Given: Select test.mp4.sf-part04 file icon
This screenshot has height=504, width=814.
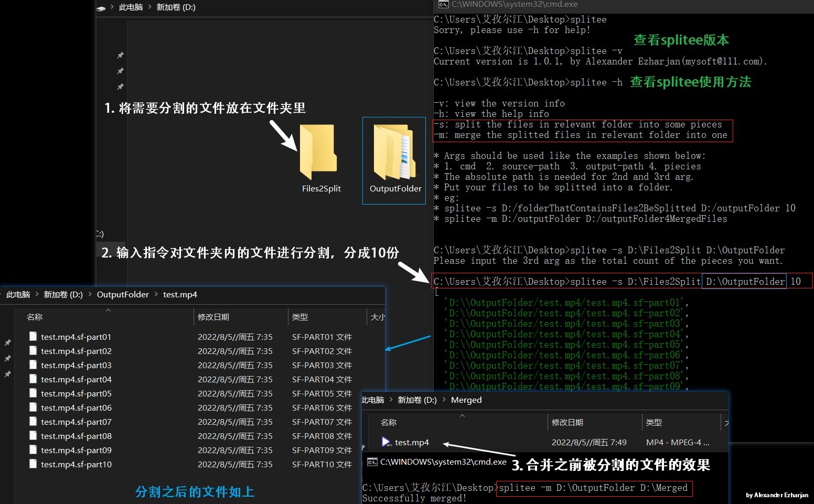Looking at the screenshot, I should (33, 379).
